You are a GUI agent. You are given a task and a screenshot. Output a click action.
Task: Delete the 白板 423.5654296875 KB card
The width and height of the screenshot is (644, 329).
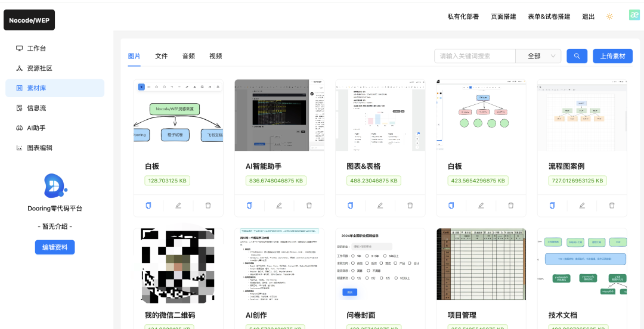point(511,205)
